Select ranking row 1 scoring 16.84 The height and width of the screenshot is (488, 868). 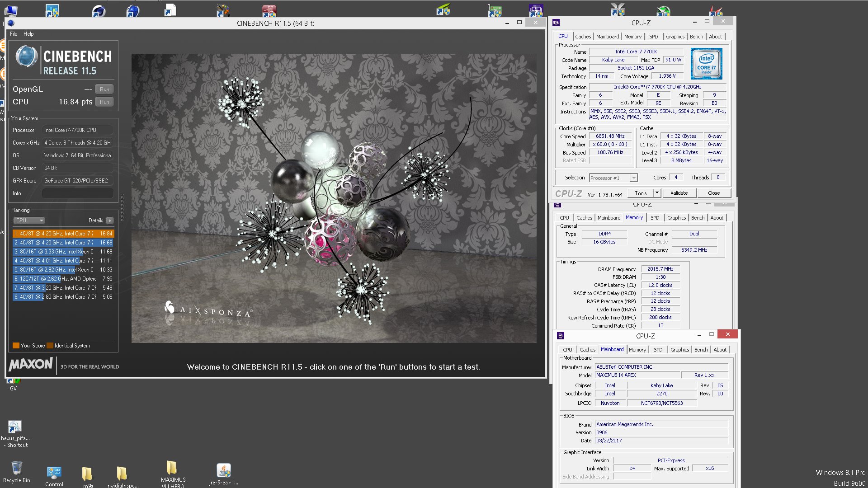(x=63, y=234)
